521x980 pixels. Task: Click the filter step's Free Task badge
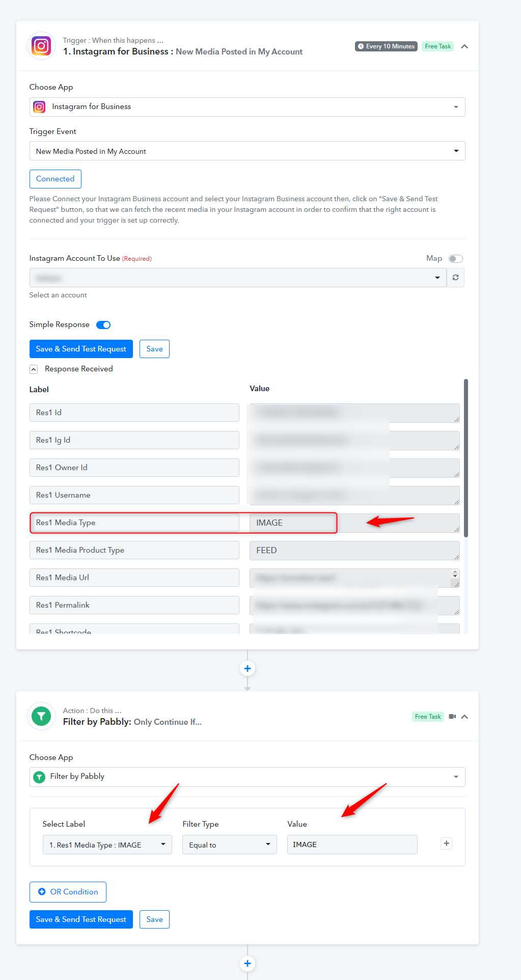(428, 717)
